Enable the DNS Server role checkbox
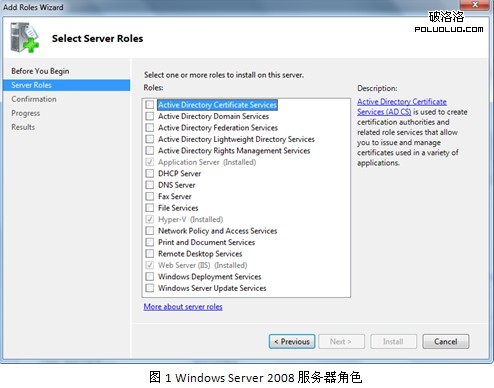Screen dimensions: 494x388 click(x=150, y=185)
